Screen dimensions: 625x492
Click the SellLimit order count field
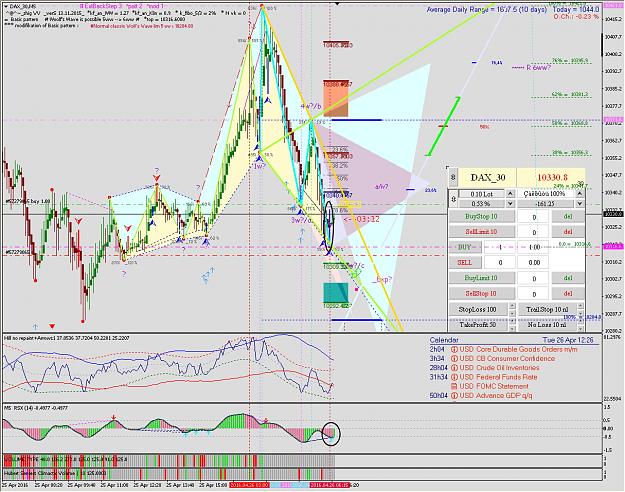pyautogui.click(x=534, y=232)
